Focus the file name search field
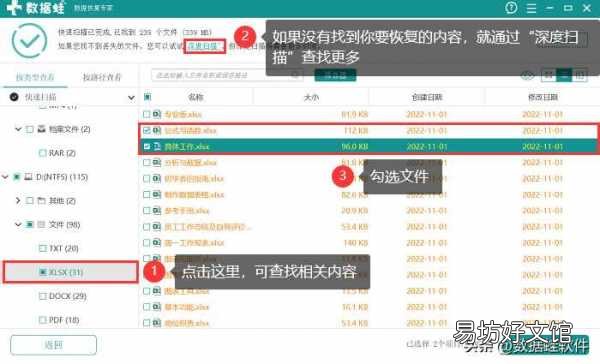Image resolution: width=600 pixels, height=364 pixels. coord(227,75)
